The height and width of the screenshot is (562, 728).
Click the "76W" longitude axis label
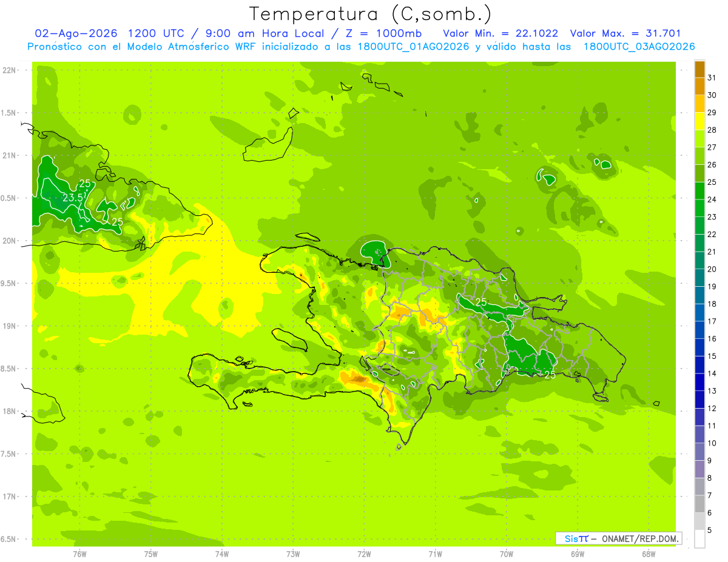[x=79, y=554]
